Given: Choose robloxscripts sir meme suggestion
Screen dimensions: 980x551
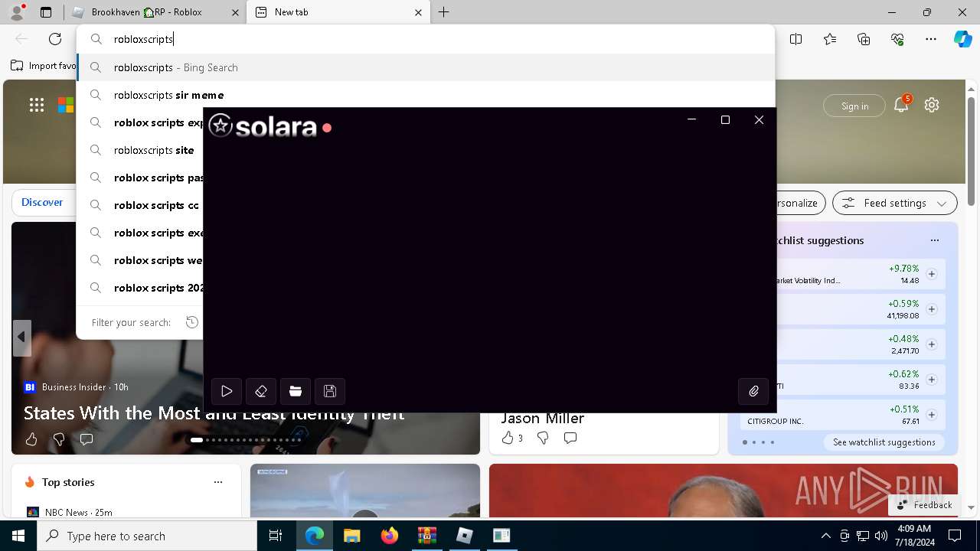Looking at the screenshot, I should (x=426, y=95).
